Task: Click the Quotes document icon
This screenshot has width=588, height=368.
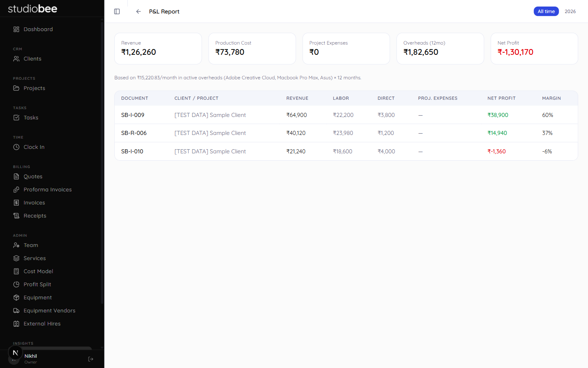Action: click(x=16, y=177)
